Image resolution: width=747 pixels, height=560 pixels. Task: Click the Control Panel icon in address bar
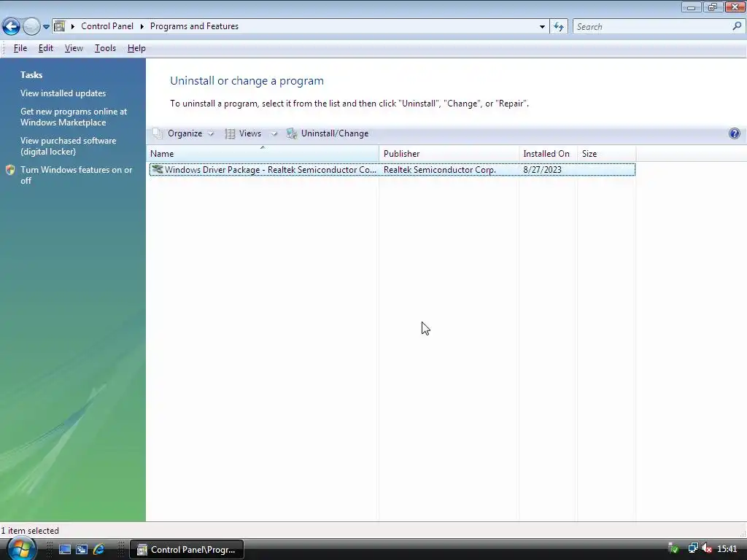tap(60, 26)
